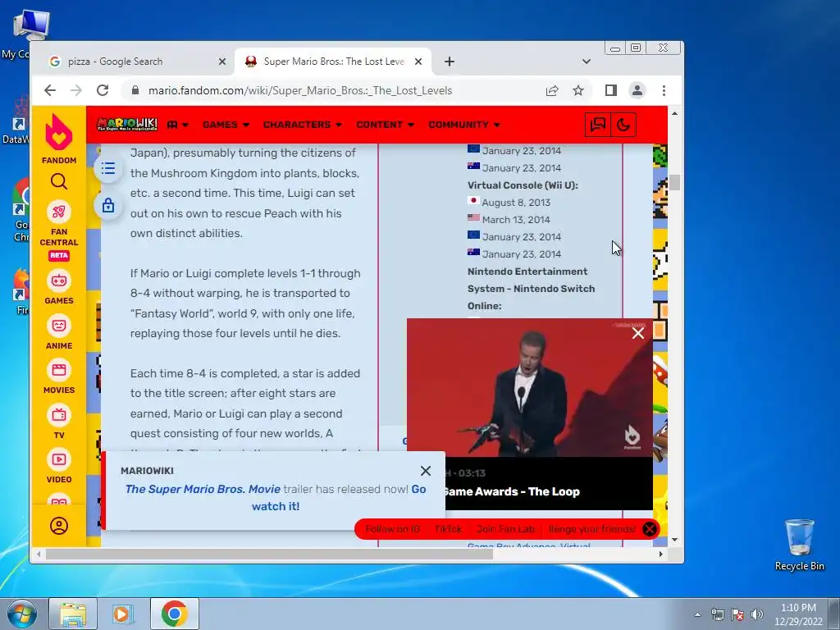840x630 pixels.
Task: Open the Chrome side panel icon
Action: point(610,90)
